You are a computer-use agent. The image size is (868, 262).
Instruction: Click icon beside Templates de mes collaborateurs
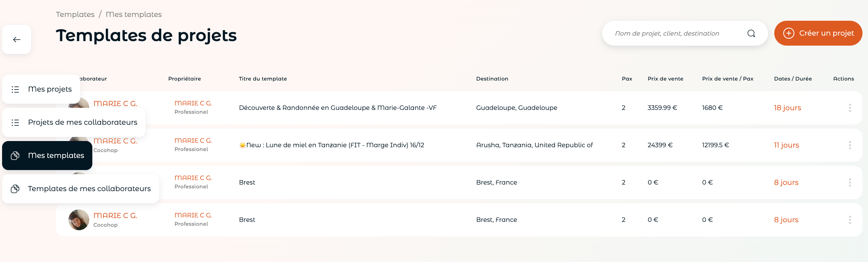click(x=15, y=189)
